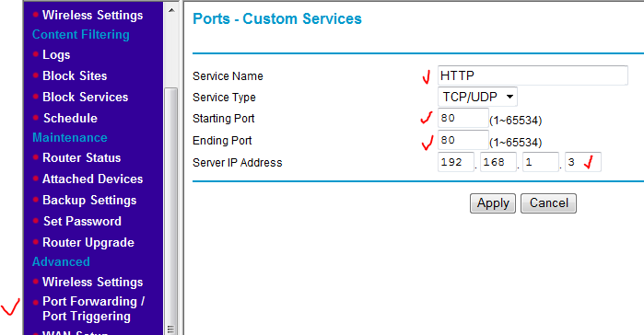
Task: Click the Ending Port field
Action: coord(463,140)
